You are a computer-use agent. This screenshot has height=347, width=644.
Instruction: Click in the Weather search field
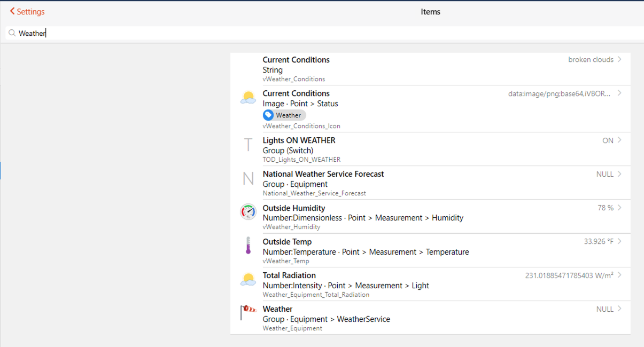(x=321, y=33)
